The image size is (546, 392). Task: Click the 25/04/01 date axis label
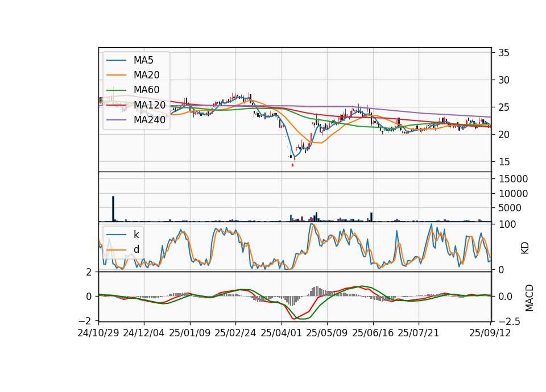point(282,333)
